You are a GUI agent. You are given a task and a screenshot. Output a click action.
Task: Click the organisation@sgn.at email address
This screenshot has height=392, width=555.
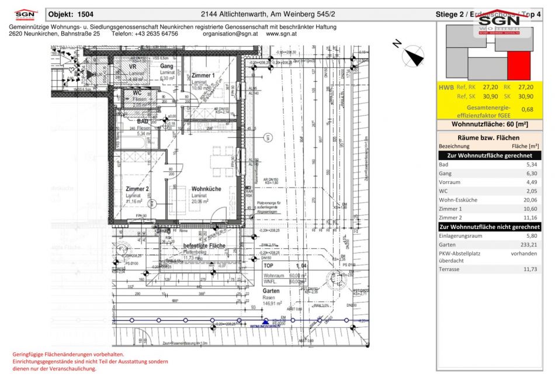click(x=232, y=34)
